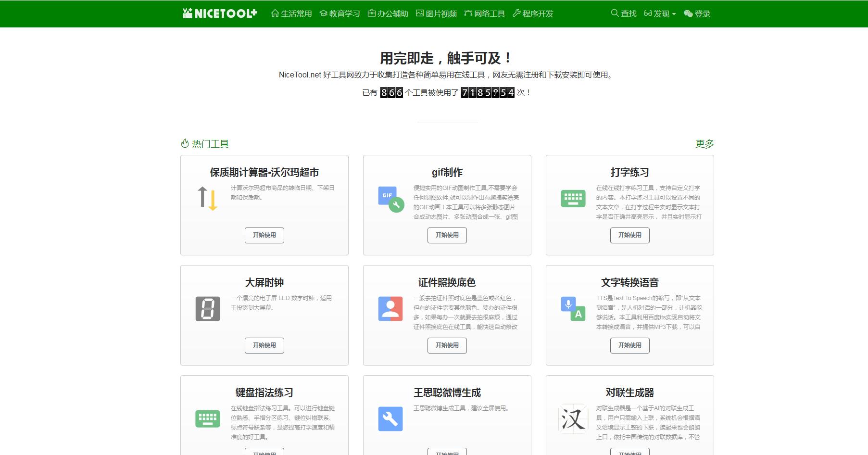The height and width of the screenshot is (455, 868).
Task: Click the 汉 character icon of 对联生成器
Action: click(573, 419)
